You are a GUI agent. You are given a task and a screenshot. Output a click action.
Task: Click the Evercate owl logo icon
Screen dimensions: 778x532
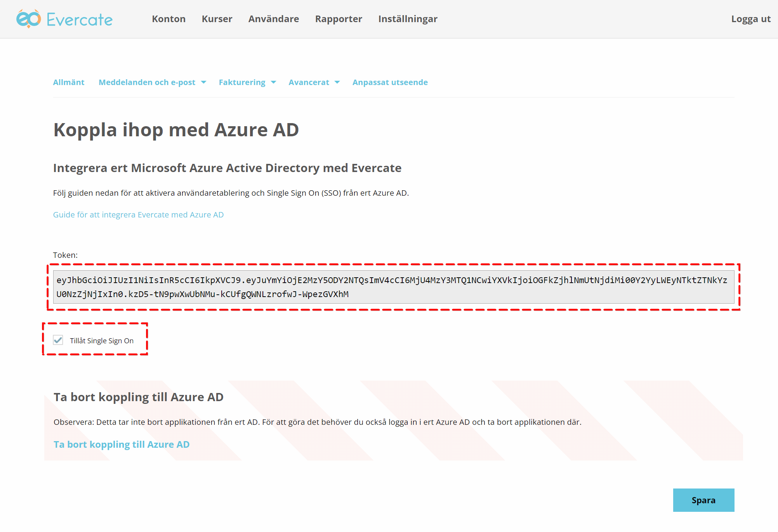(x=28, y=19)
